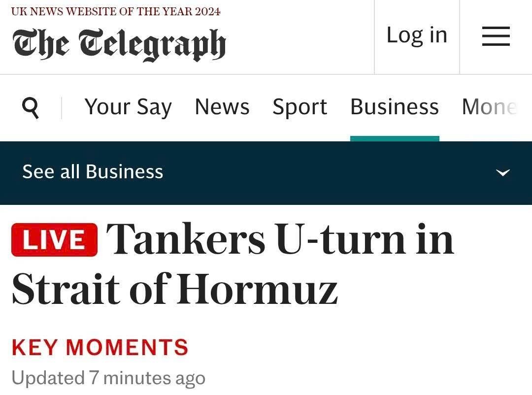Click the Updated 7 minutes ago timestamp
This screenshot has width=532, height=395.
(108, 378)
